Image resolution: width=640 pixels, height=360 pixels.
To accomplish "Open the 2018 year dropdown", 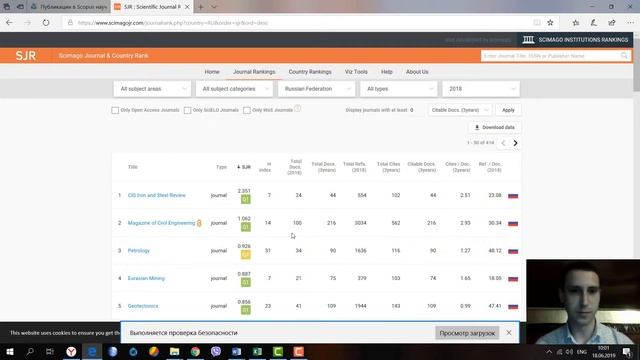I will coord(481,89).
